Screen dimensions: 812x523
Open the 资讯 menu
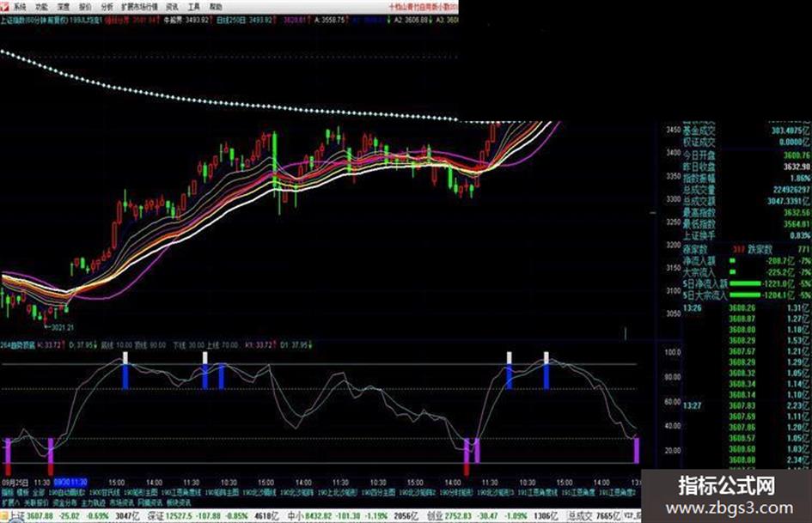point(172,7)
